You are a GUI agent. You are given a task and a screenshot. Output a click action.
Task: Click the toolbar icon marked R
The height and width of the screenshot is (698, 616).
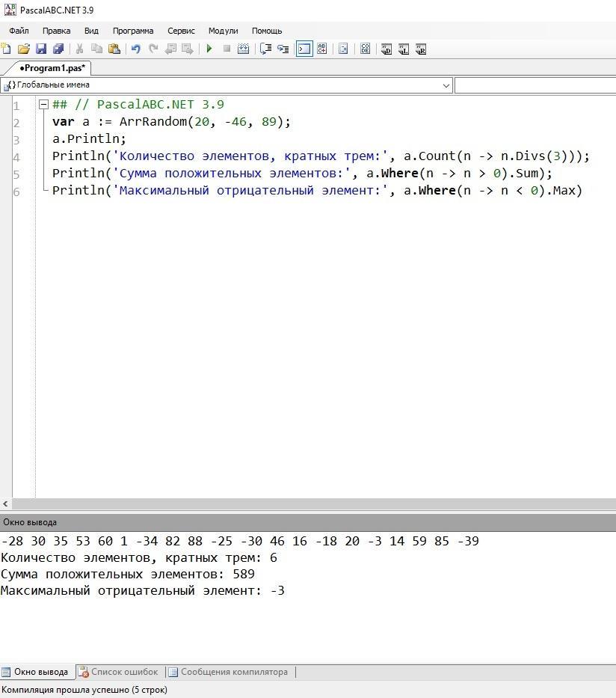pos(421,49)
